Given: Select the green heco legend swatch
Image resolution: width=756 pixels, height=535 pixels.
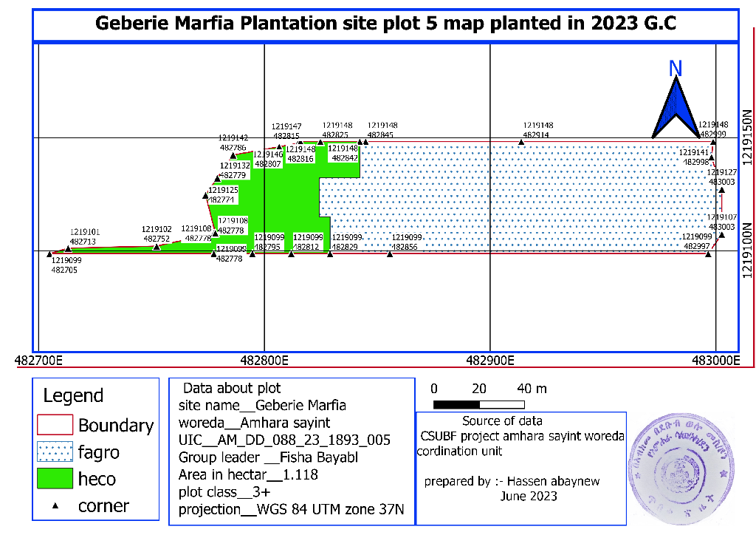Looking at the screenshot, I should pos(55,479).
